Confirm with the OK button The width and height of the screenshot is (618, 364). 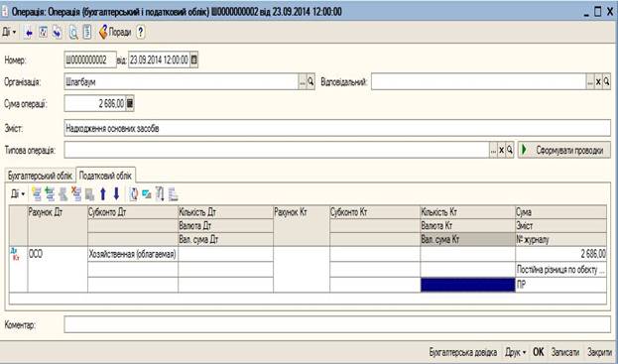538,352
